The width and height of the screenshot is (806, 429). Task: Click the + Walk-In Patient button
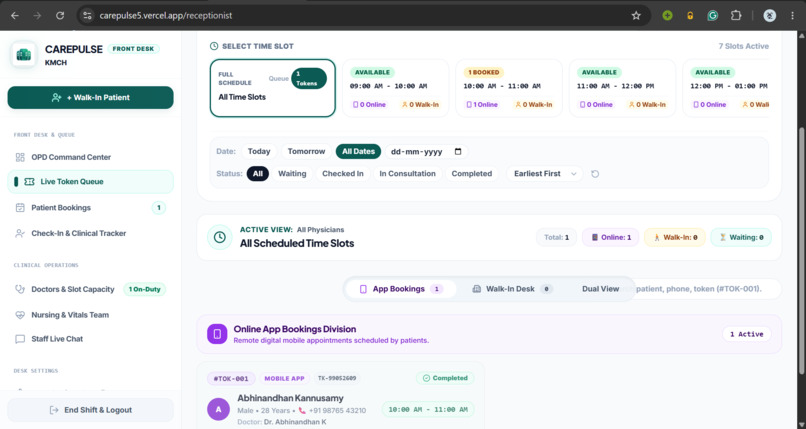[90, 98]
